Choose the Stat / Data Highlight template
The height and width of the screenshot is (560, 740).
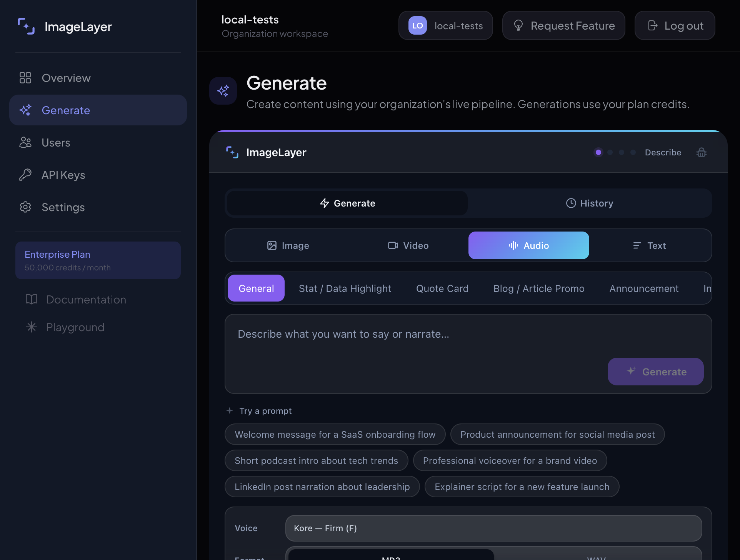pyautogui.click(x=345, y=288)
